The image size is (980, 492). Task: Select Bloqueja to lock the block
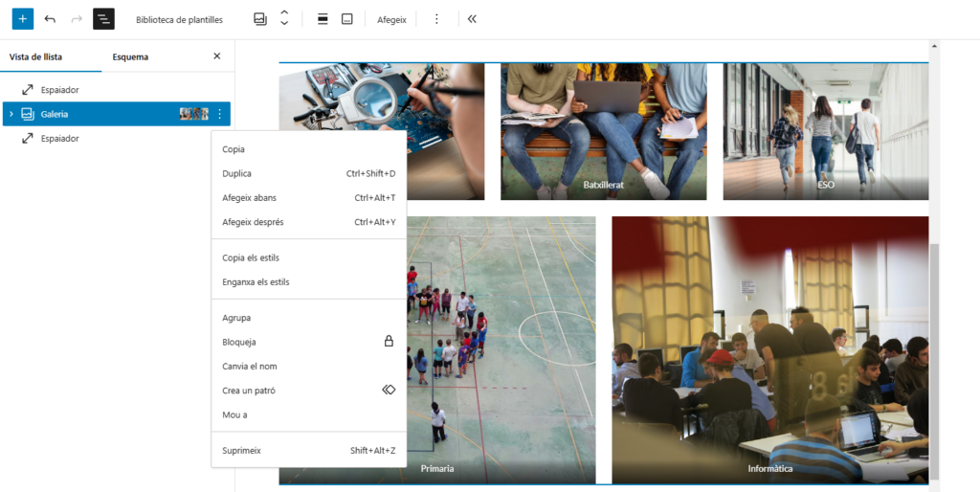(x=239, y=342)
